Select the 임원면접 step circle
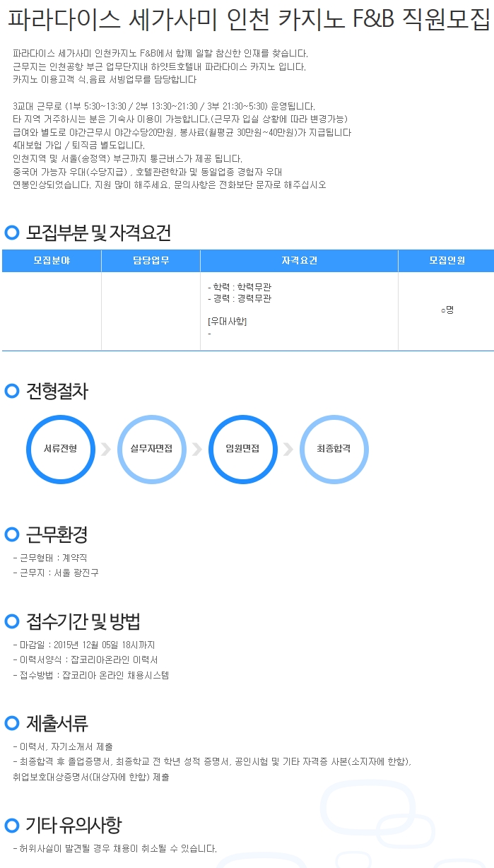 point(242,450)
